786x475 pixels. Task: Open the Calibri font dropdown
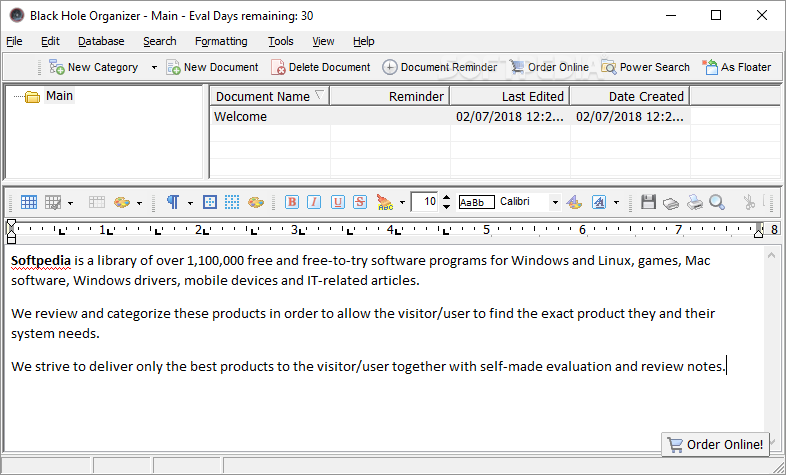[555, 202]
